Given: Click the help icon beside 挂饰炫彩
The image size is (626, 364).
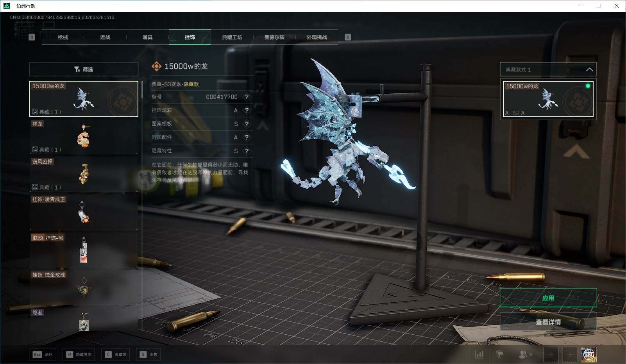Looking at the screenshot, I should 247,111.
